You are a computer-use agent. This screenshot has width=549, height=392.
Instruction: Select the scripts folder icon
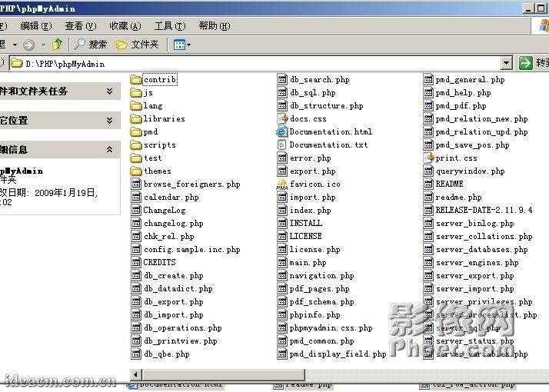[135, 145]
